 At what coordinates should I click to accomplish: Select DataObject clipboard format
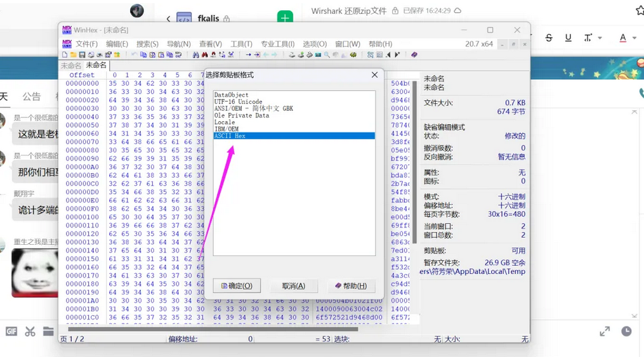(294, 94)
